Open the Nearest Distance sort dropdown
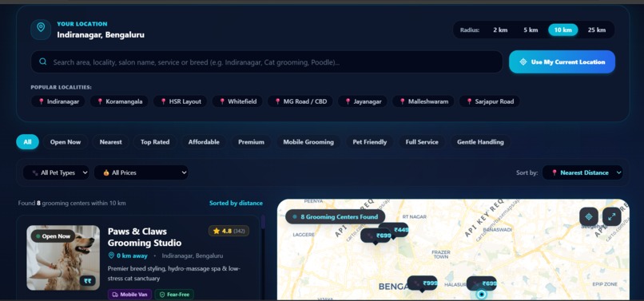 582,172
